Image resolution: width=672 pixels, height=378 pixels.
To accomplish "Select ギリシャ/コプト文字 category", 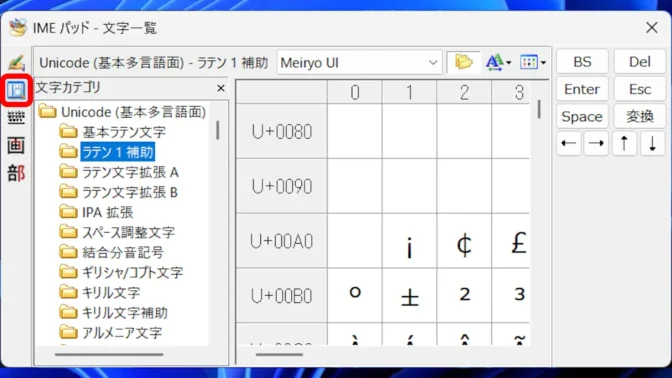I will pyautogui.click(x=121, y=273).
